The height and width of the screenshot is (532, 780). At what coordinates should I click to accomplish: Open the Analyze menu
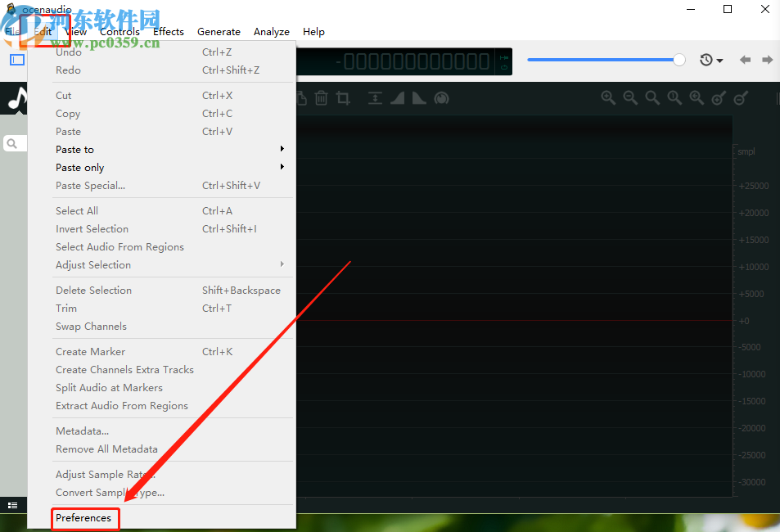coord(272,31)
